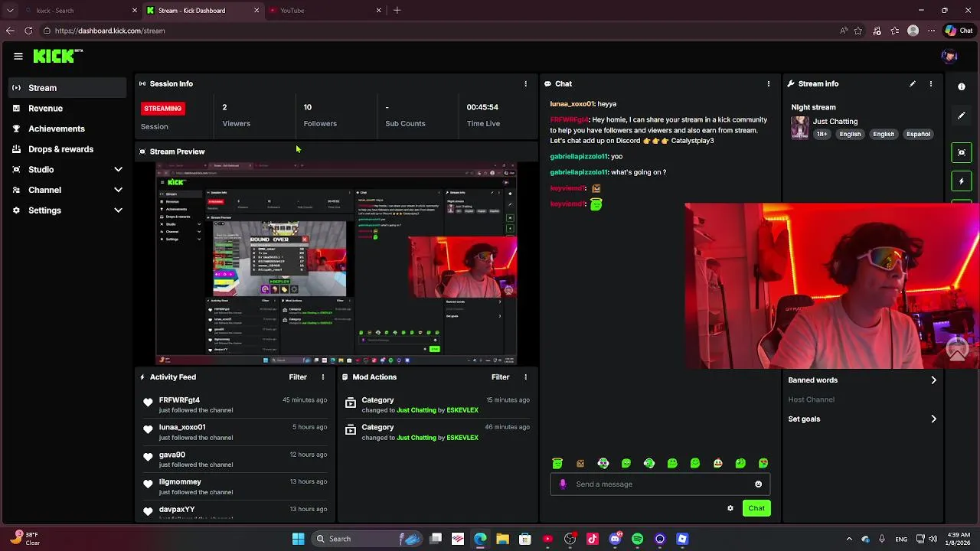Open the hamburger menu beside Kick logo
This screenshot has width=980, height=551.
click(18, 56)
